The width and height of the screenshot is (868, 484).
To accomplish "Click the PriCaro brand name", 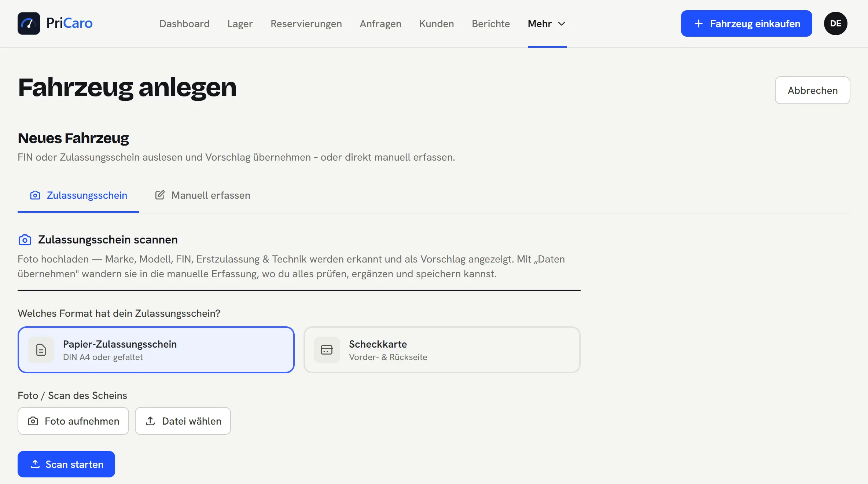I will pyautogui.click(x=69, y=23).
